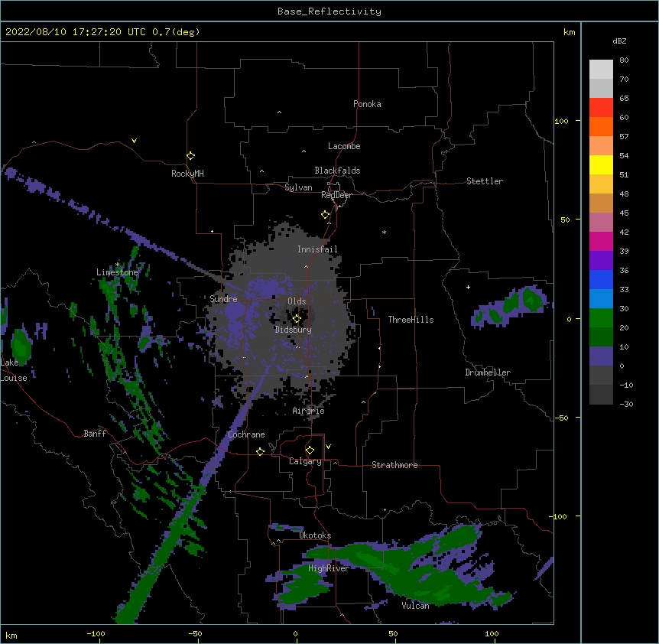Select the blue 36 dBZ legend swatch
The image size is (659, 644).
(601, 279)
